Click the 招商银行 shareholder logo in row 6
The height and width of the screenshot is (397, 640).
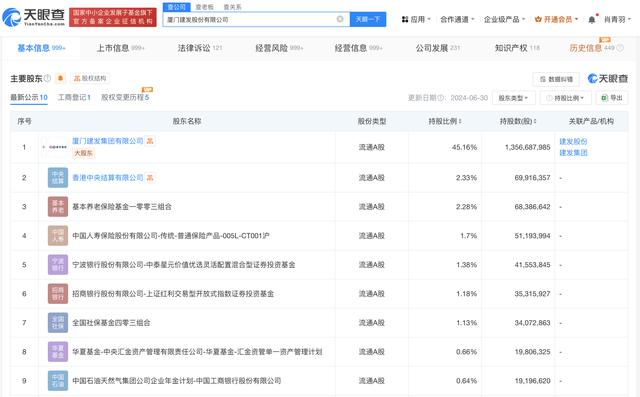pos(58,293)
